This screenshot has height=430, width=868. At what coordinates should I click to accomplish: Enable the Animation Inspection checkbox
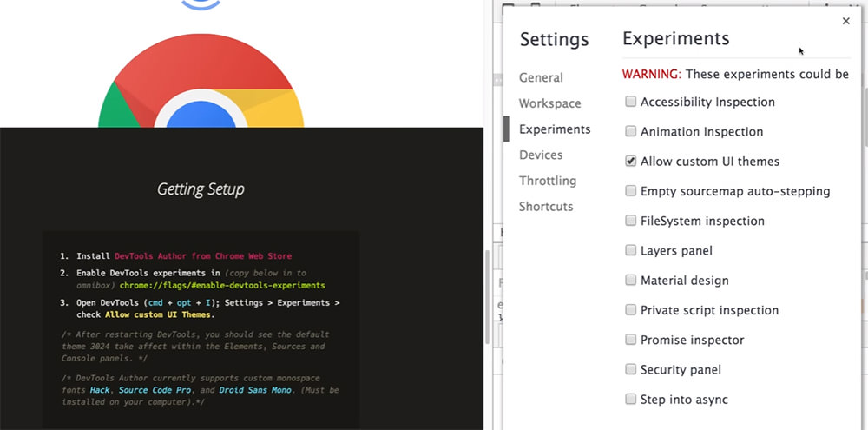(x=630, y=131)
